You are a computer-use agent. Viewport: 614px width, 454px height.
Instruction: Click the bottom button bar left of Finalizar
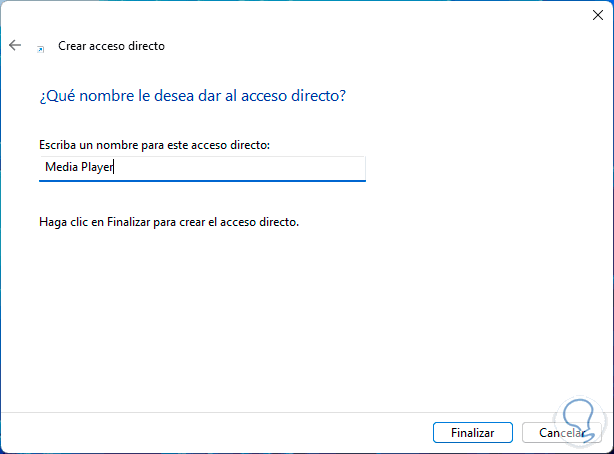coord(200,432)
